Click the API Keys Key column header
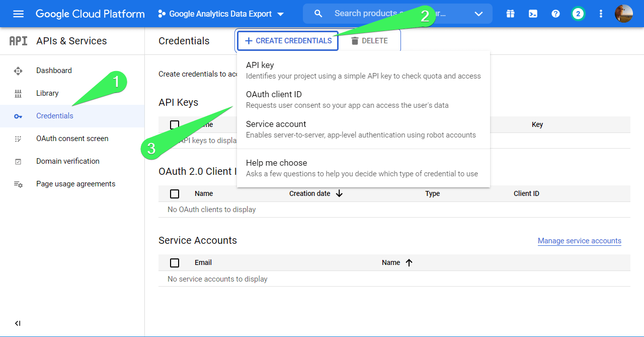The image size is (644, 337). pos(537,124)
